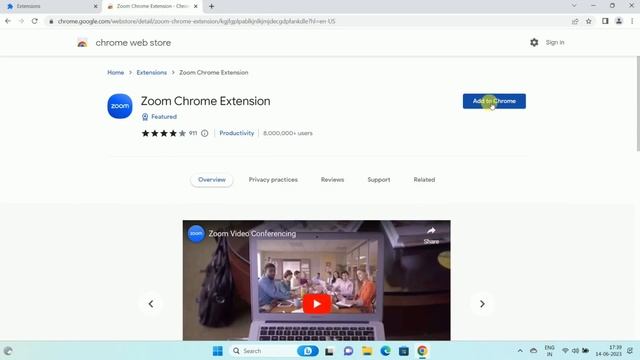The image size is (640, 360).
Task: Click the address bar URL
Action: click(x=196, y=21)
